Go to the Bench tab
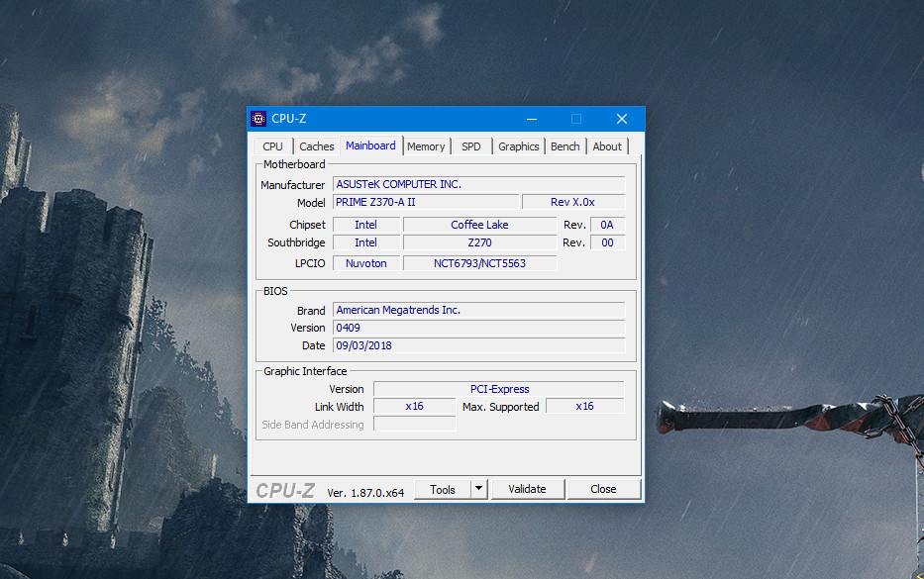Viewport: 924px width, 579px height. point(565,146)
